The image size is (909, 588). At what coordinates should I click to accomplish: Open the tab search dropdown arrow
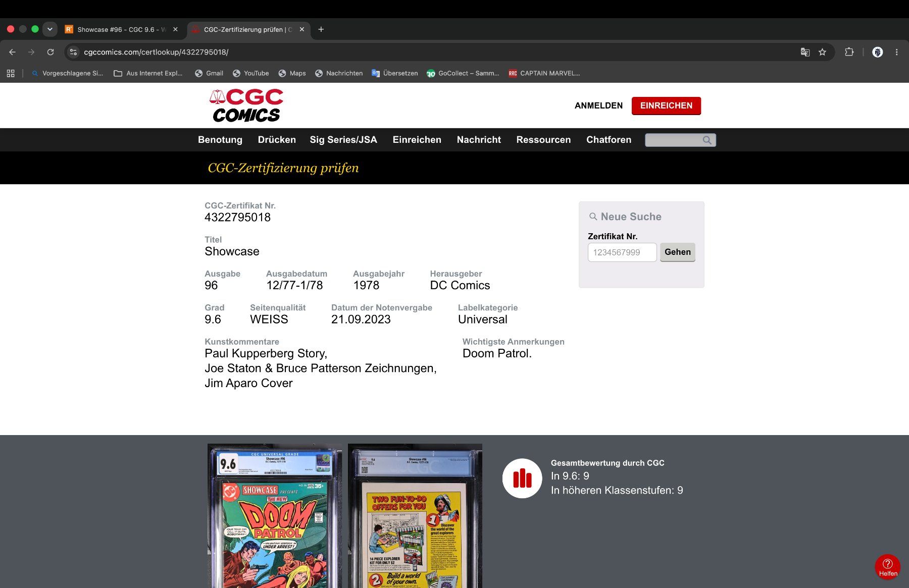49,29
